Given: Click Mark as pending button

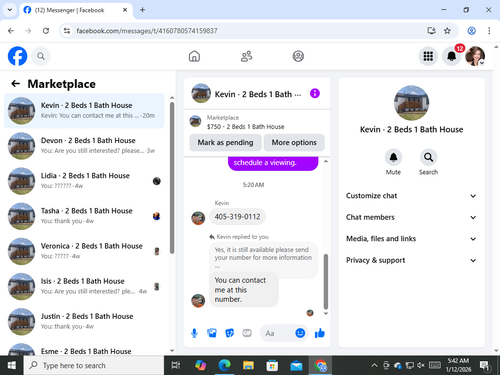Looking at the screenshot, I should click(225, 142).
